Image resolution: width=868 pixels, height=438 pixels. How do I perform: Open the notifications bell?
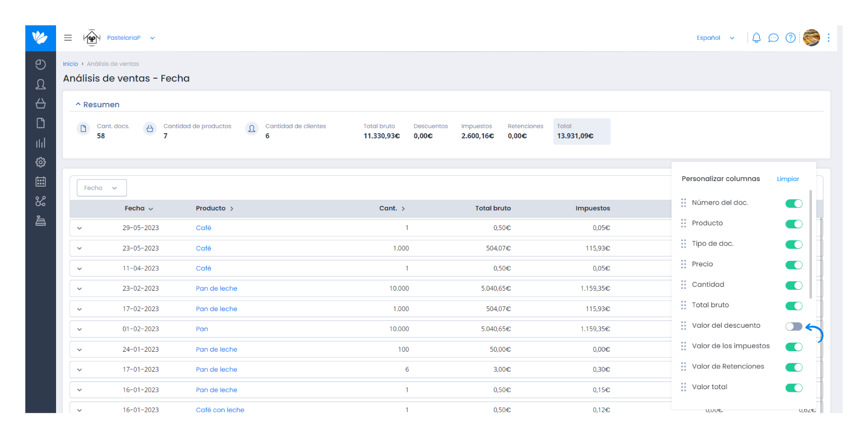(x=756, y=38)
